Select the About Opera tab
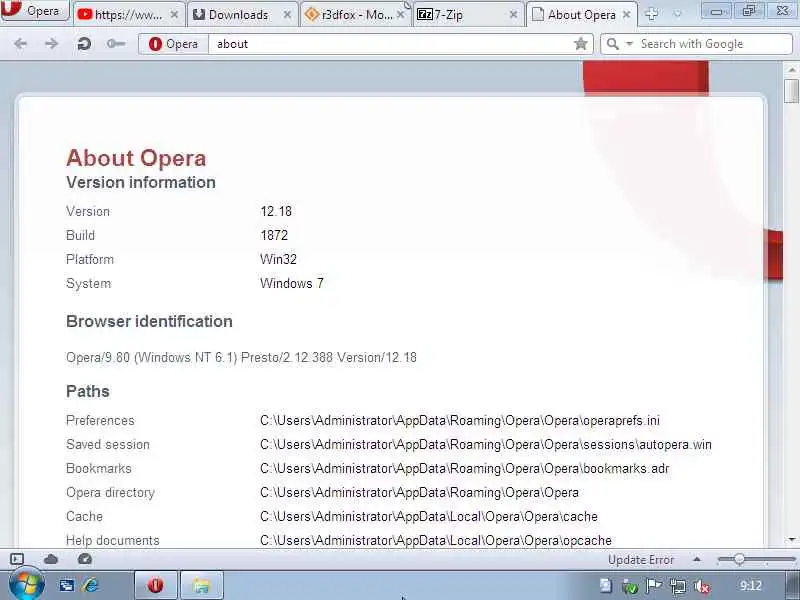The image size is (800, 600). tap(582, 15)
